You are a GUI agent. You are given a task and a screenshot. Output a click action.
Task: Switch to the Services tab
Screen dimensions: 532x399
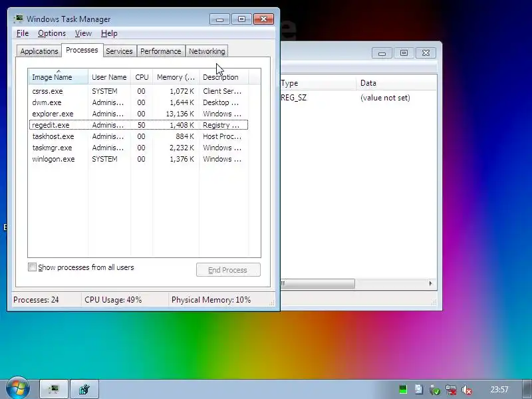pos(119,51)
